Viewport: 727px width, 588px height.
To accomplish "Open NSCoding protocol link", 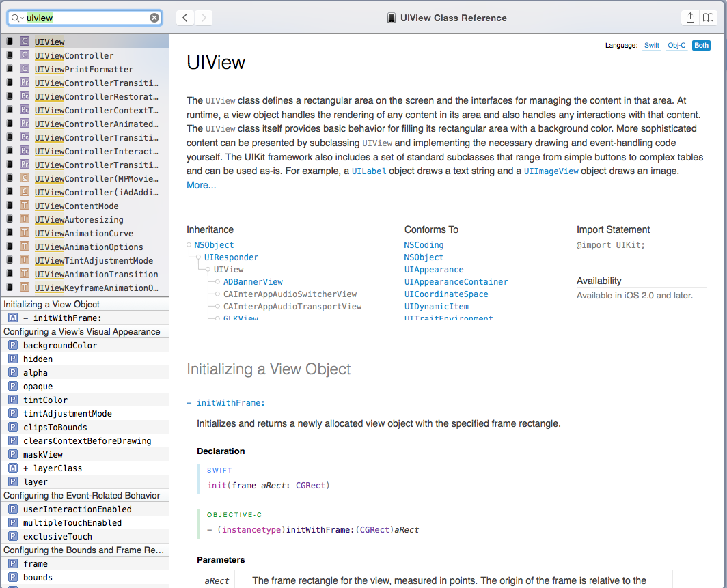I will tap(424, 245).
